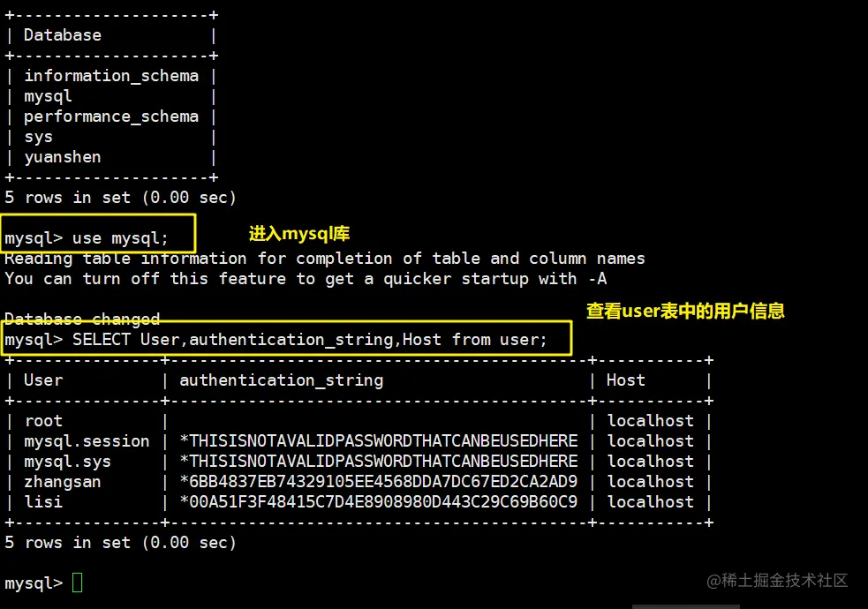This screenshot has height=609, width=868.
Task: Select the 'lisi' user cell
Action: [43, 501]
